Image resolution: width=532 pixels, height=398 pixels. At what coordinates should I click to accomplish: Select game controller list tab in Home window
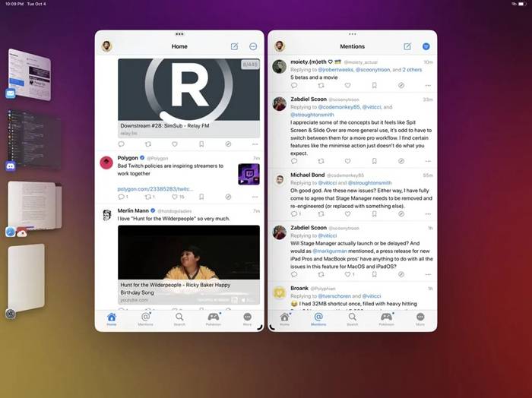pyautogui.click(x=214, y=319)
